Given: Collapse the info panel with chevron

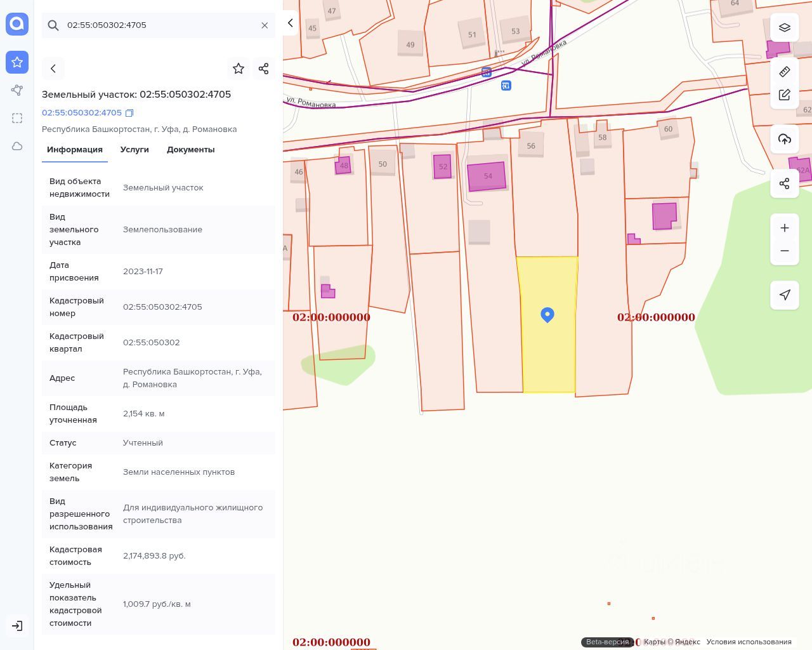Looking at the screenshot, I should 290,23.
